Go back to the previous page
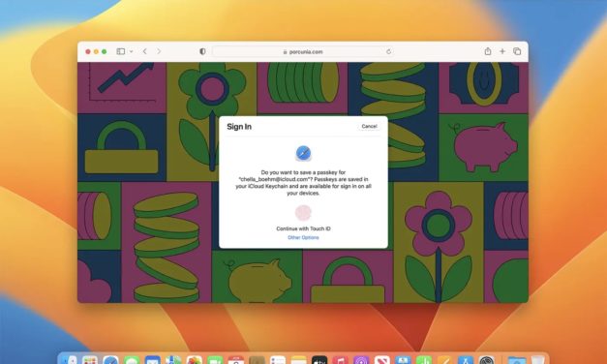The image size is (607, 364). 145,51
